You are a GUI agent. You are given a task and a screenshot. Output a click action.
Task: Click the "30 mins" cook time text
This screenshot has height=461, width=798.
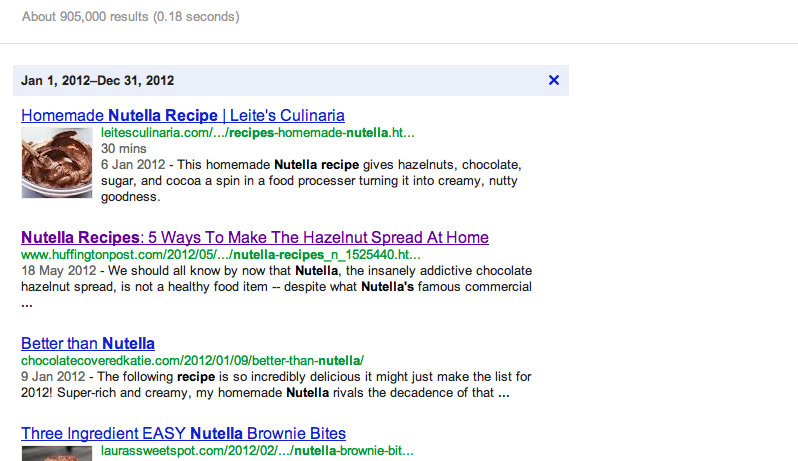coord(123,148)
